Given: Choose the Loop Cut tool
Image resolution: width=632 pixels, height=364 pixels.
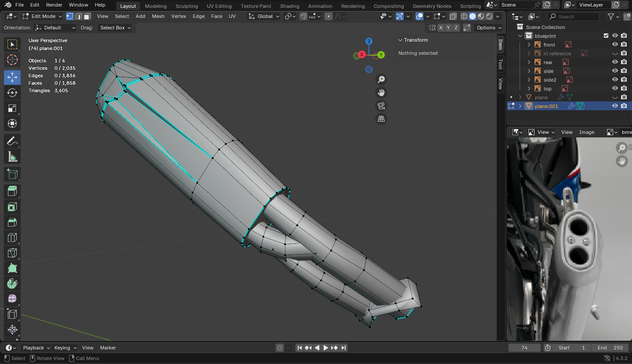Looking at the screenshot, I should point(12,238).
